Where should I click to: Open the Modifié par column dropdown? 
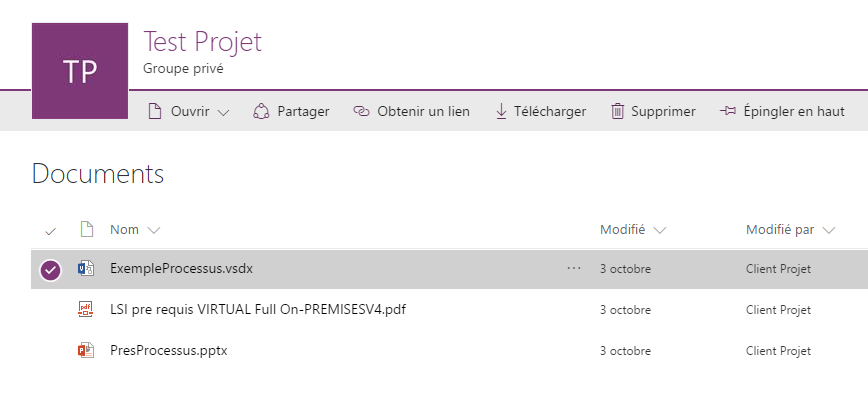(829, 230)
